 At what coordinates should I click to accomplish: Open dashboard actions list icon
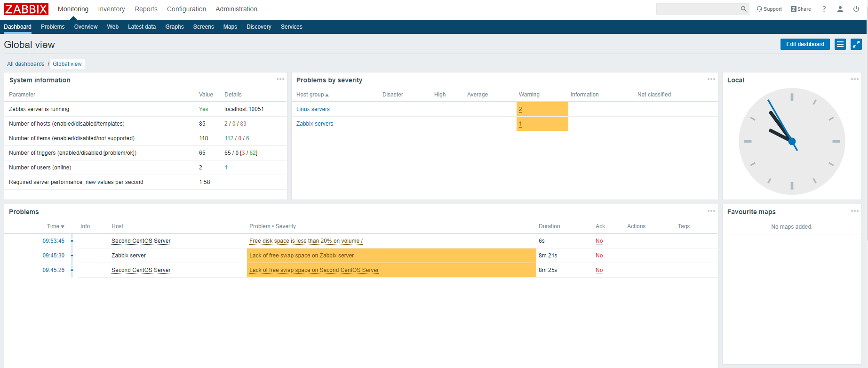[x=840, y=44]
